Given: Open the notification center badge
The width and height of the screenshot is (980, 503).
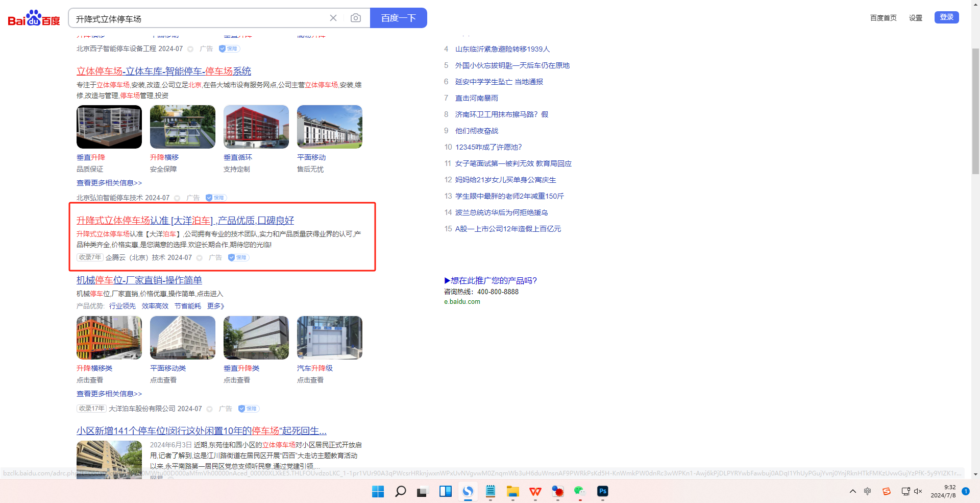Looking at the screenshot, I should pos(966,491).
